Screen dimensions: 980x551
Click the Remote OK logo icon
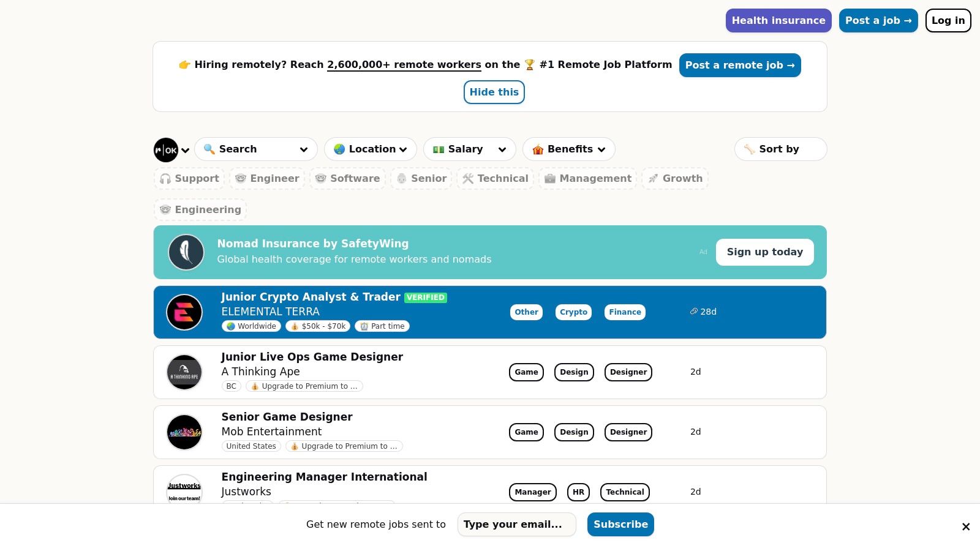[x=165, y=150]
